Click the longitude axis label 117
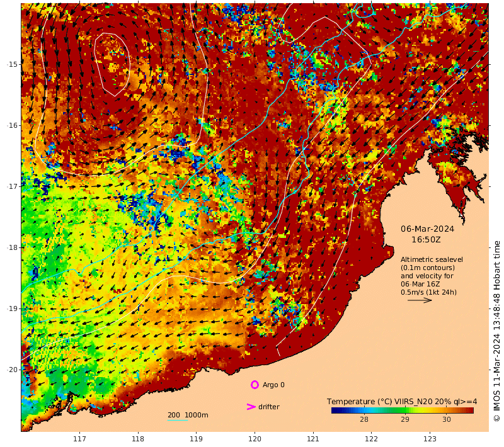 tap(79, 439)
